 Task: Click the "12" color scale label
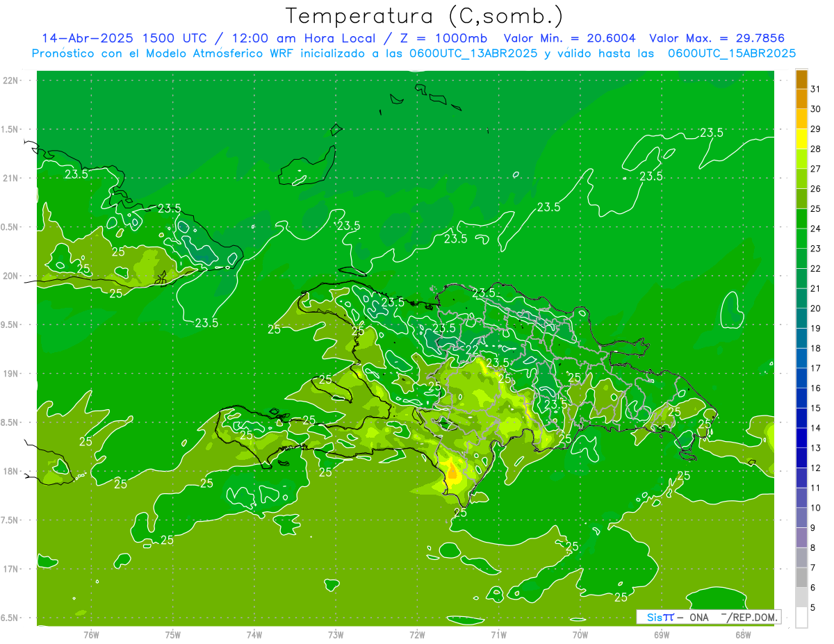(815, 468)
